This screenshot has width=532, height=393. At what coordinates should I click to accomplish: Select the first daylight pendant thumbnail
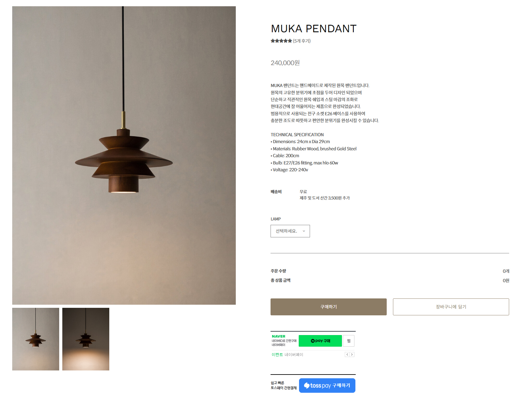click(x=36, y=339)
